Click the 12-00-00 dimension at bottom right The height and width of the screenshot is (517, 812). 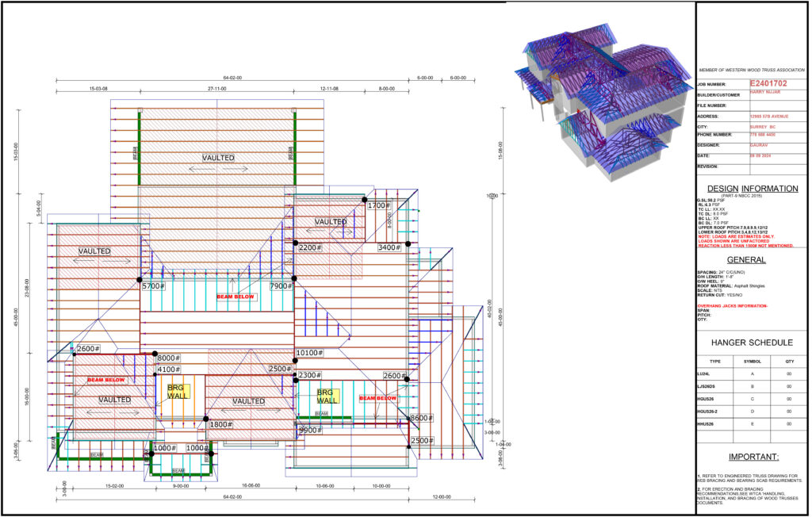coord(441,497)
